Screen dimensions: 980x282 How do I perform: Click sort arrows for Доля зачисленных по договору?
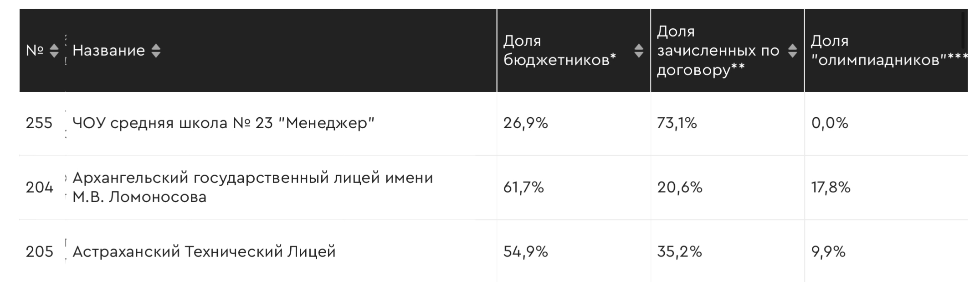(x=792, y=51)
